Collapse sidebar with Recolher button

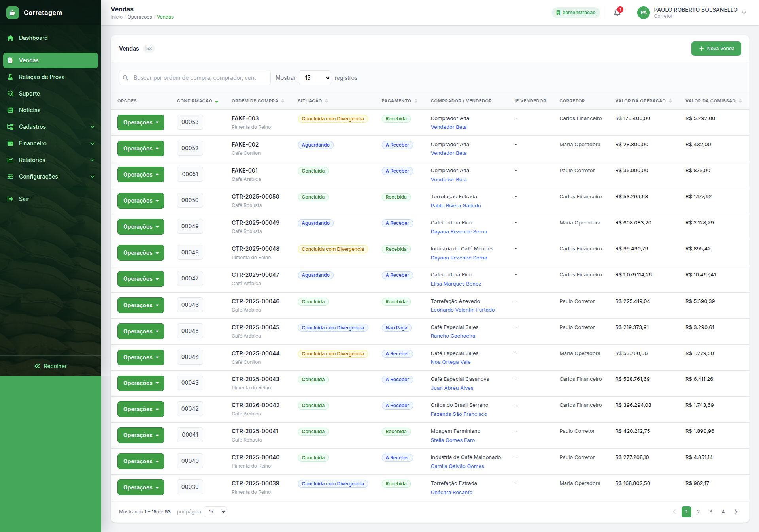point(51,366)
